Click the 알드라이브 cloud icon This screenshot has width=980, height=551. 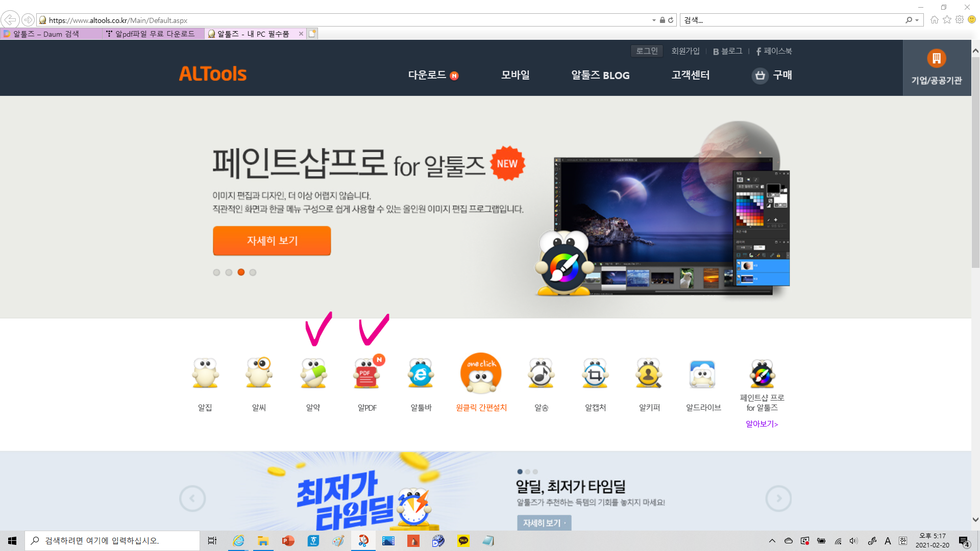pos(703,374)
